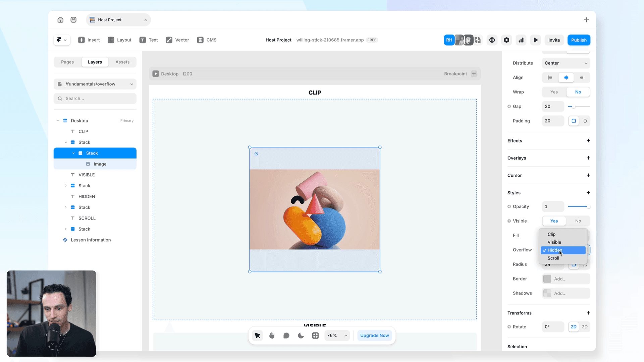644x362 pixels.
Task: Close the Host Project tab
Action: point(146,20)
